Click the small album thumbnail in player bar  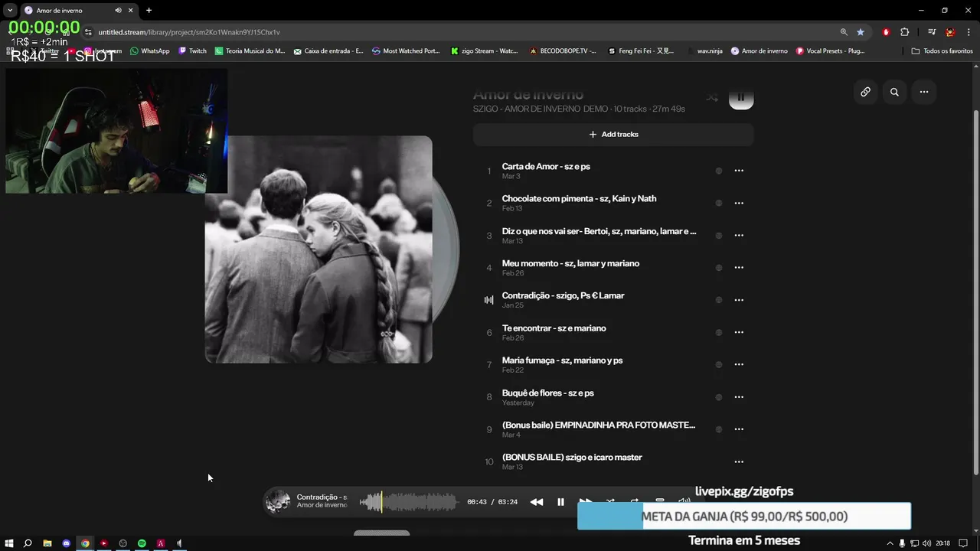[x=277, y=501]
